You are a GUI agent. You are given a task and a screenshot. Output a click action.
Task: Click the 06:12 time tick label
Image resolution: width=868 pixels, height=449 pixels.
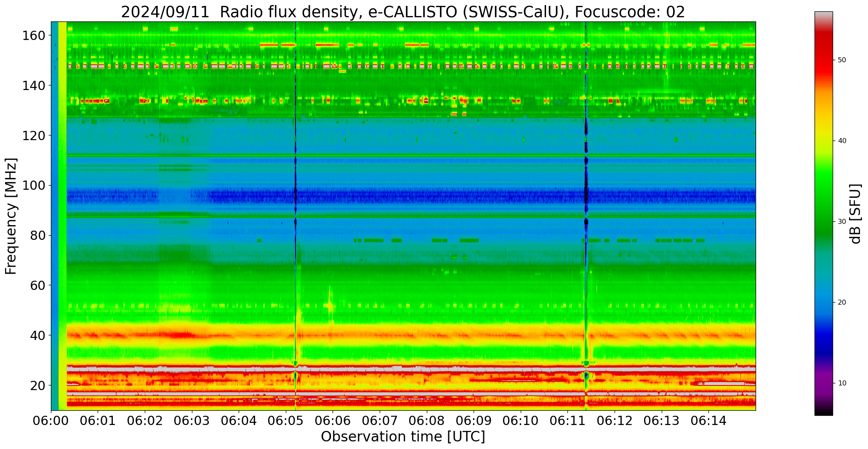click(615, 420)
